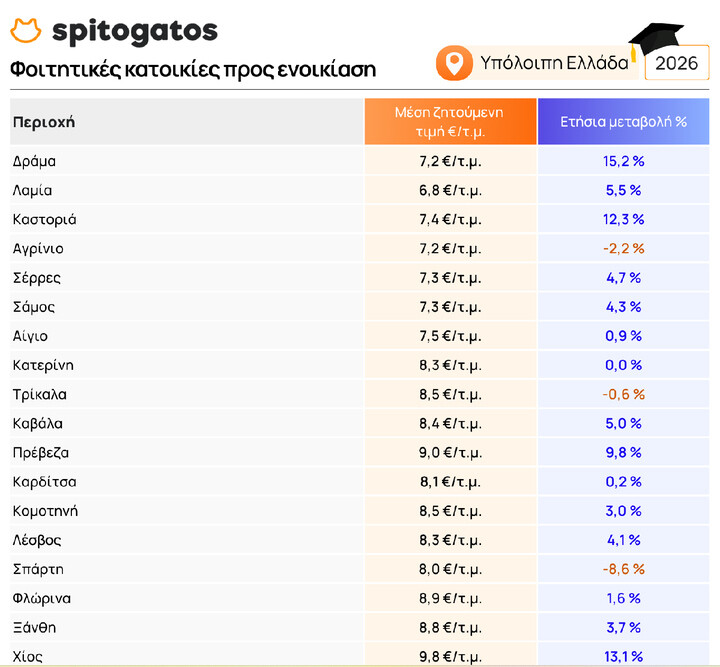Click the graduation cap icon
Screen dimensions: 720x667
pos(655,40)
